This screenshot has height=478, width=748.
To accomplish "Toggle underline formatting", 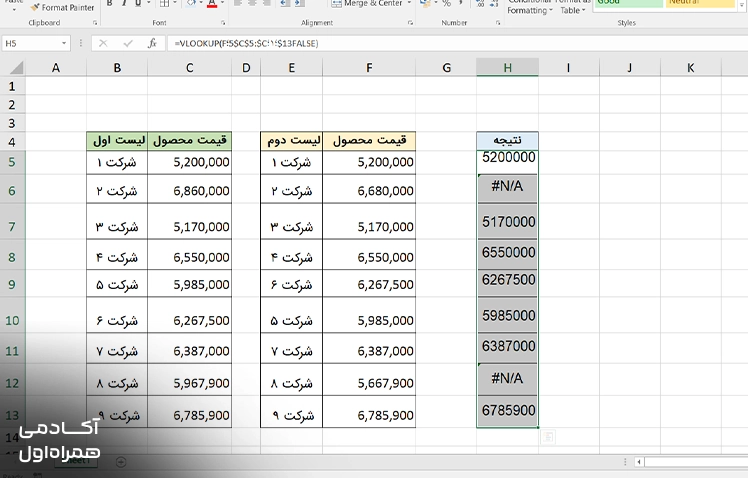I will [x=138, y=3].
